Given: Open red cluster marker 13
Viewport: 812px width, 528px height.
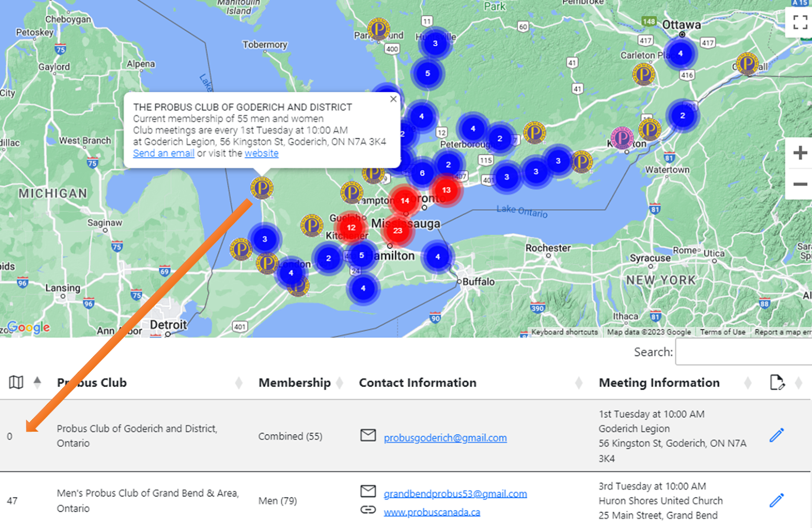Looking at the screenshot, I should coord(446,190).
